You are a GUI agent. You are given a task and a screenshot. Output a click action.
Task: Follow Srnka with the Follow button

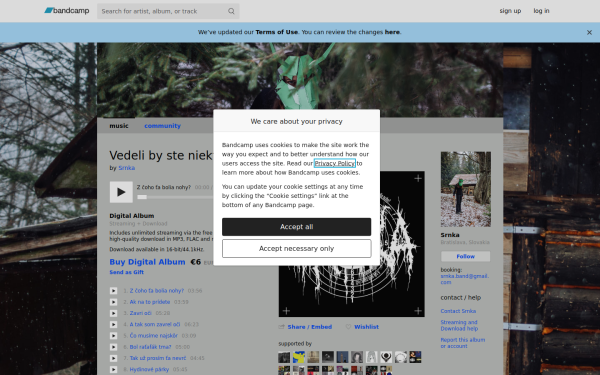pyautogui.click(x=465, y=256)
